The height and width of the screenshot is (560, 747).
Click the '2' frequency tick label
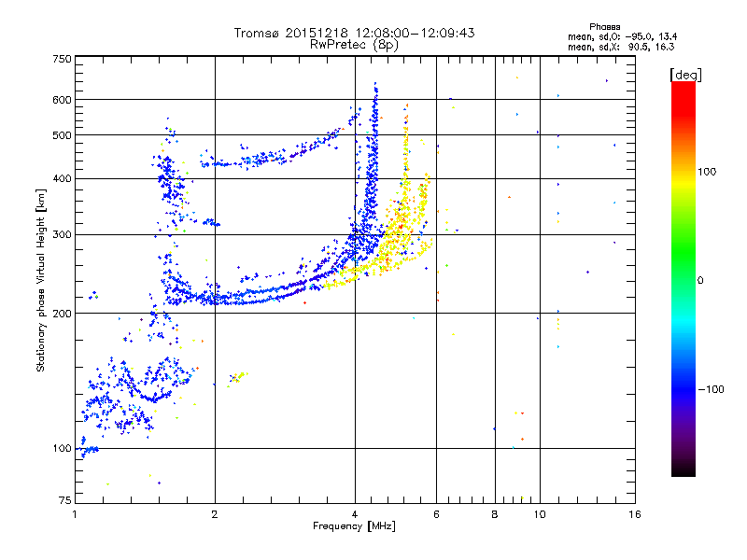click(x=215, y=514)
